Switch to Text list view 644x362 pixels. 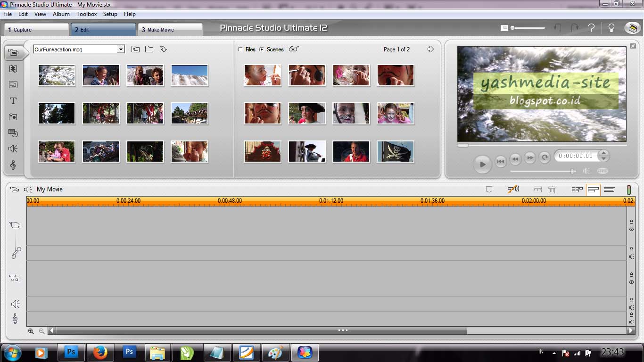click(x=609, y=189)
